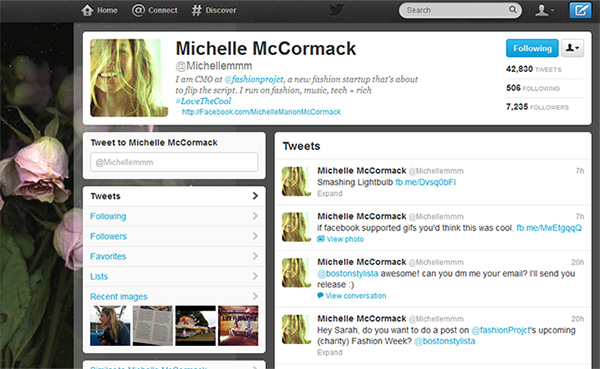Click chevron on Recent images row
The image size is (600, 369).
(255, 296)
